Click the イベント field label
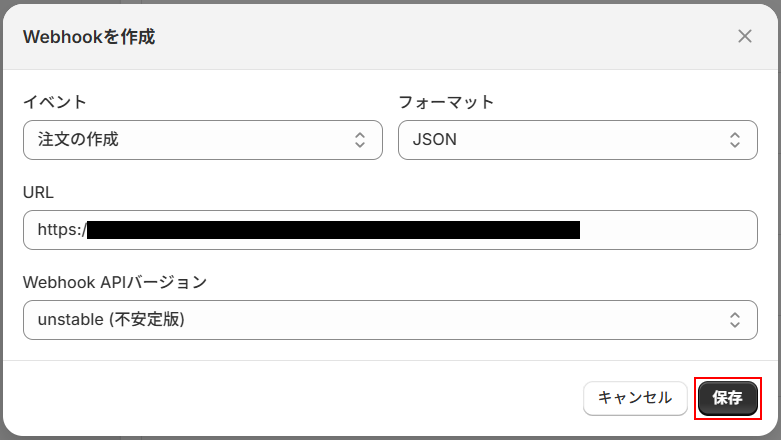Image resolution: width=781 pixels, height=440 pixels. (55, 102)
